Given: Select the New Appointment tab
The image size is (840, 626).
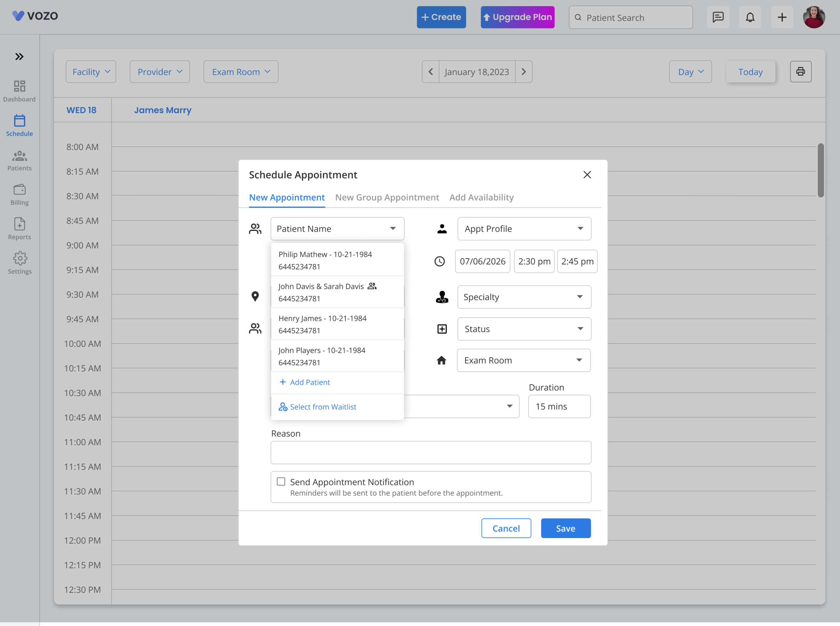Looking at the screenshot, I should [287, 198].
